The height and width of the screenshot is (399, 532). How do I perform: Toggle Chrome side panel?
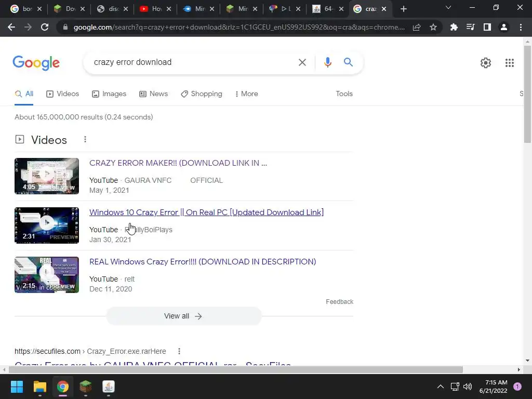point(487,27)
